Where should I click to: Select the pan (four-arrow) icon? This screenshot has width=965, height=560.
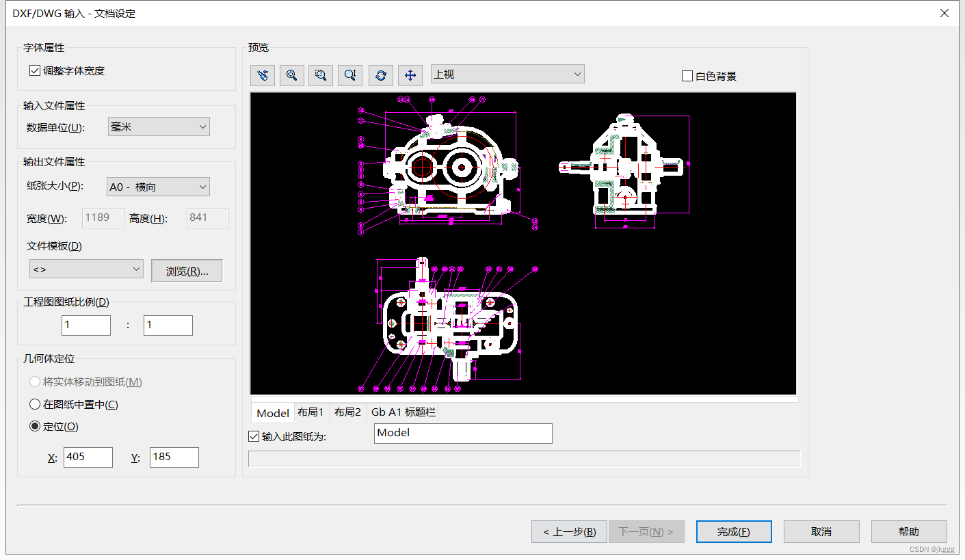pyautogui.click(x=410, y=75)
